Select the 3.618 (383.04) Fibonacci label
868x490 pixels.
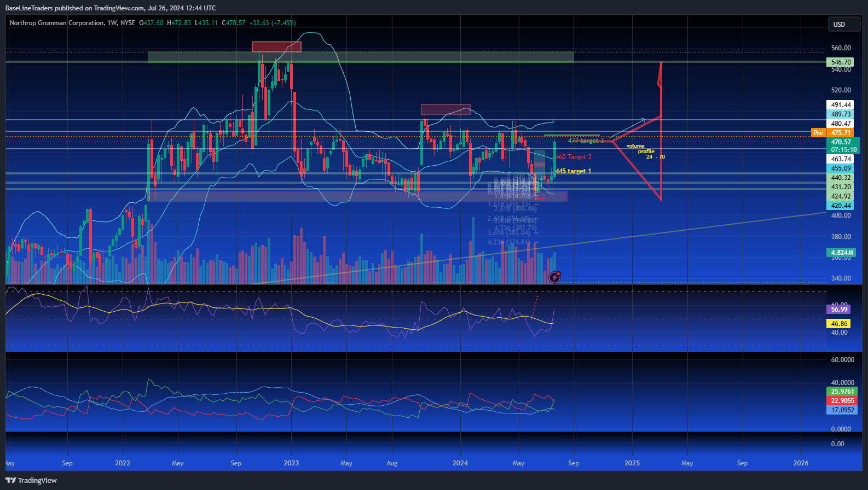508,233
